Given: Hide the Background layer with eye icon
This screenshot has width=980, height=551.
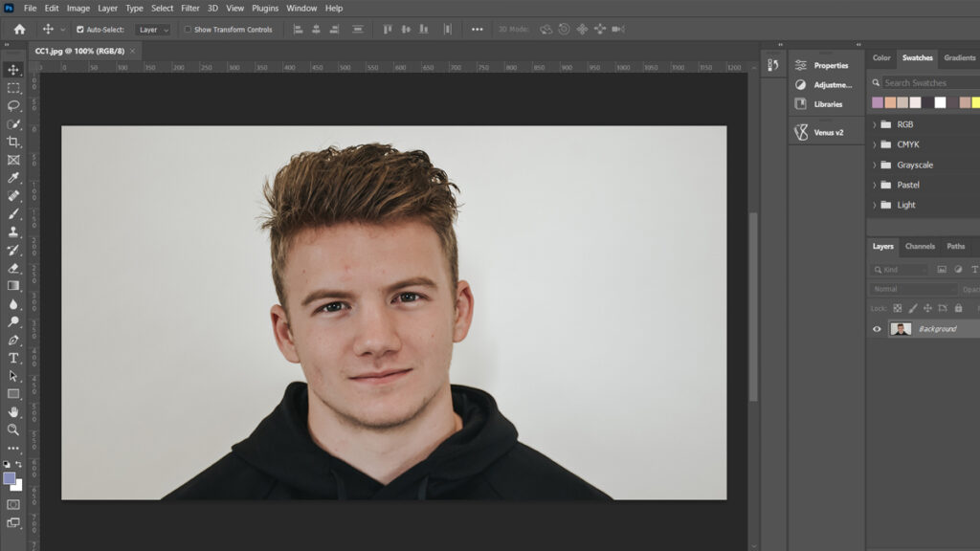Looking at the screenshot, I should [877, 329].
